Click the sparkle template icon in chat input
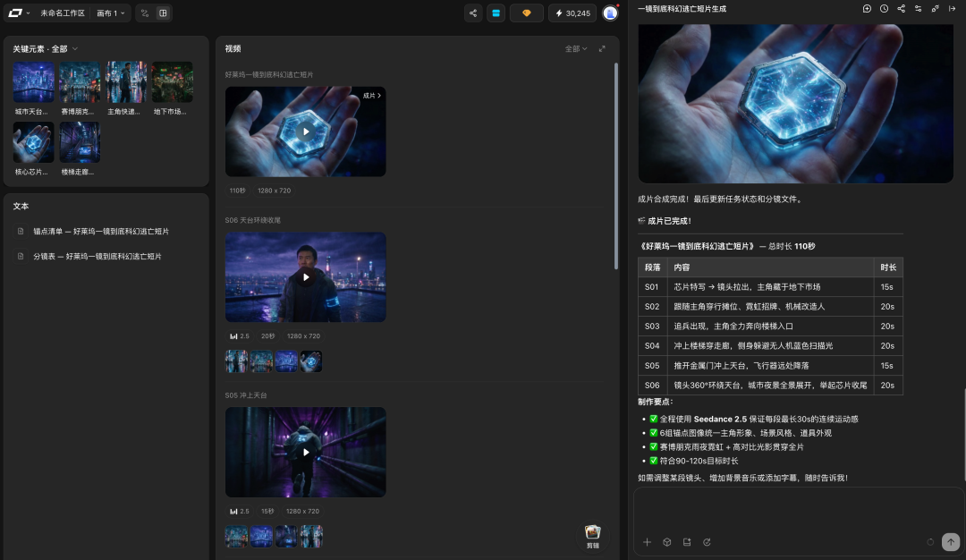 click(x=687, y=542)
